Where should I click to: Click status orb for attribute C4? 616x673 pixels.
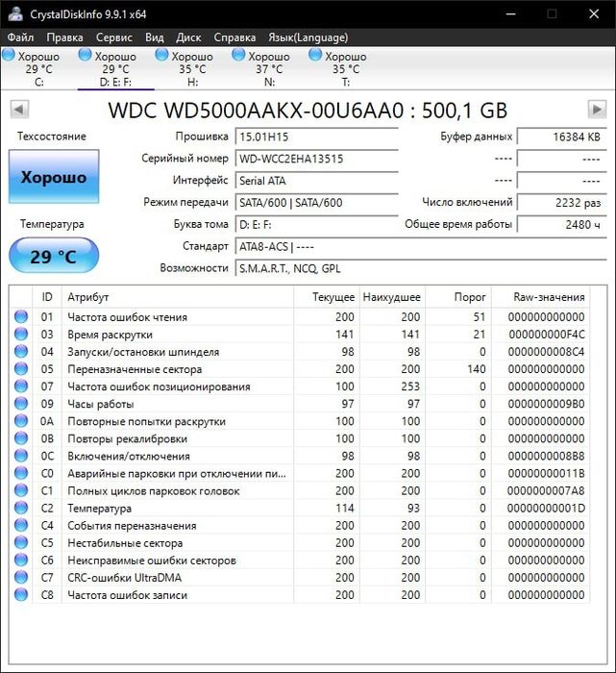click(x=21, y=525)
